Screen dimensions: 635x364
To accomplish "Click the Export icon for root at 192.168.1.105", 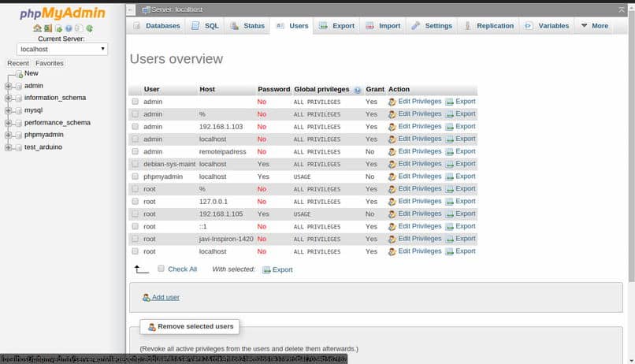I will click(449, 214).
